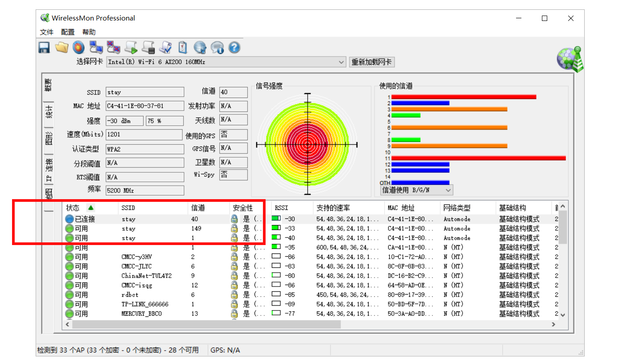Click the 重新加载网卡 button
Image resolution: width=623 pixels, height=364 pixels.
tap(372, 62)
